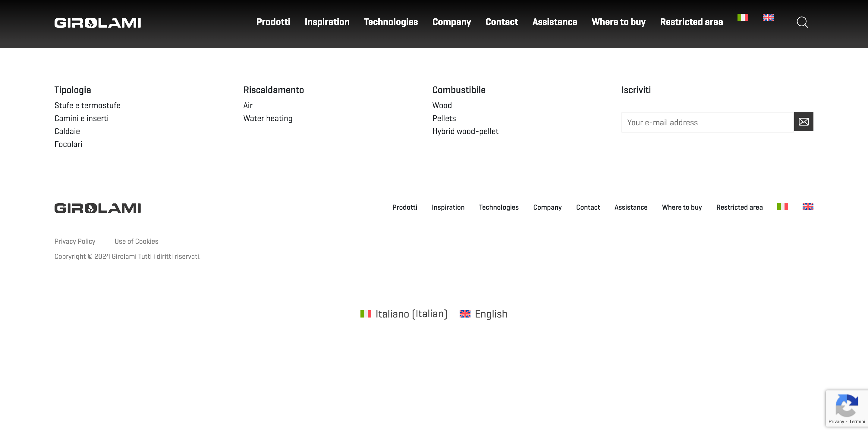Open reCAPTCHA Termini link
The height and width of the screenshot is (435, 868).
(x=857, y=421)
